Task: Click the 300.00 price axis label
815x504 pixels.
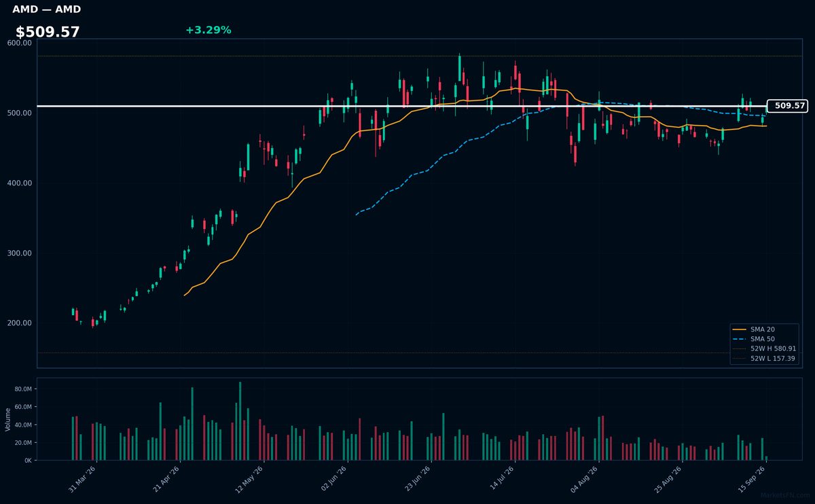Action: 20,253
